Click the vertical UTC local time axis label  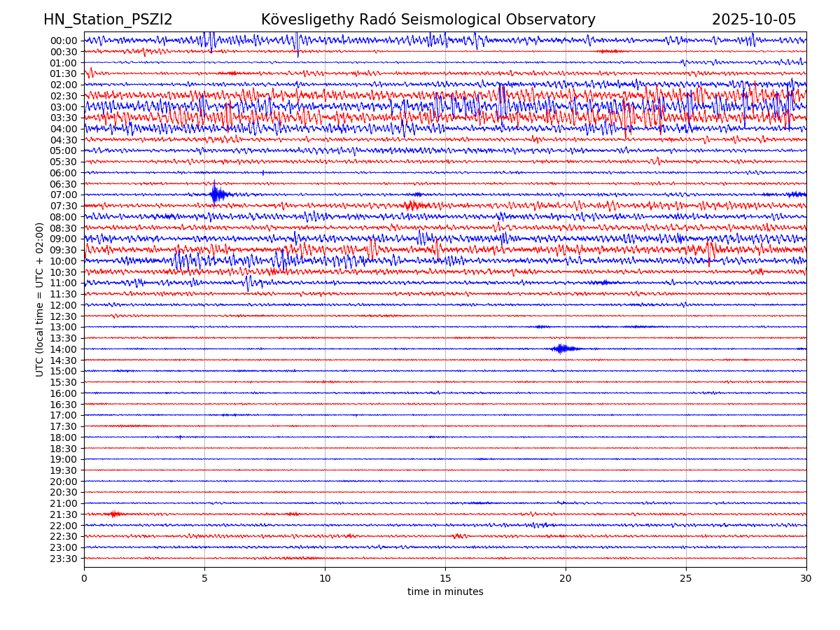tap(40, 299)
